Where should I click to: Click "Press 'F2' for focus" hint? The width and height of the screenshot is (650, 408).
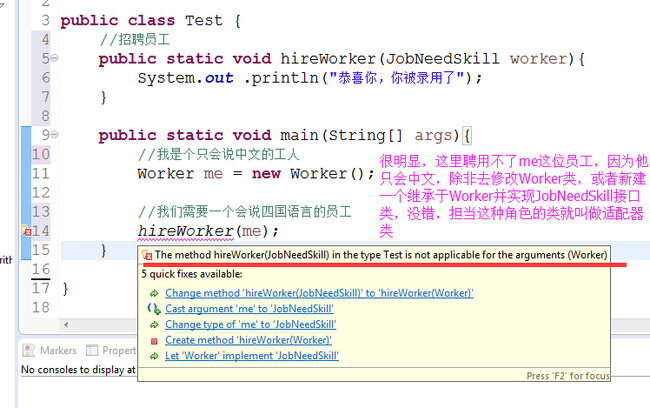click(x=568, y=376)
